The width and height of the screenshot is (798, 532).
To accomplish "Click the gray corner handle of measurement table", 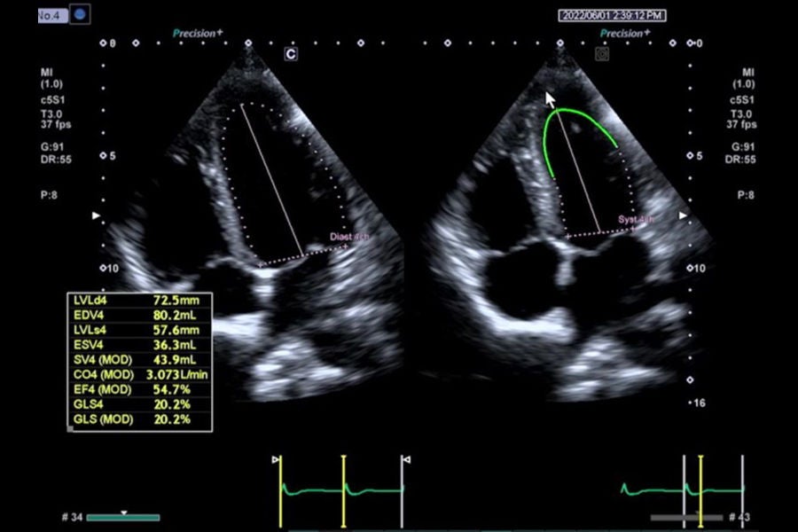I will 70,428.
